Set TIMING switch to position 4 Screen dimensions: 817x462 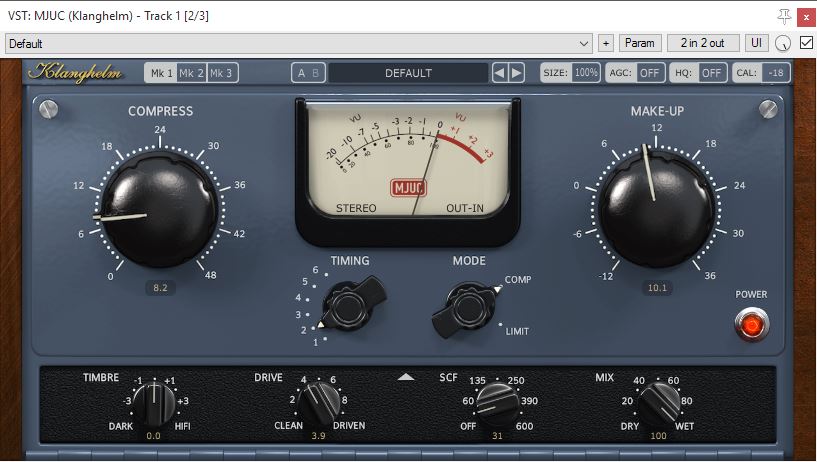coord(298,298)
